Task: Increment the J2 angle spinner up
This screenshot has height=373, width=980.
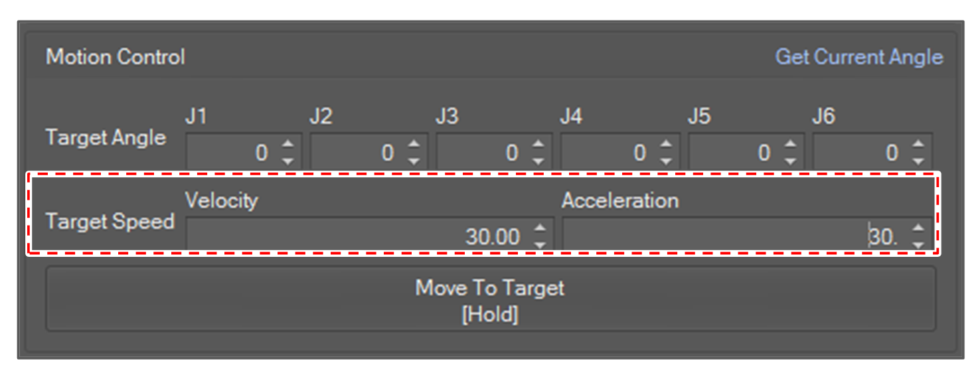Action: point(413,144)
